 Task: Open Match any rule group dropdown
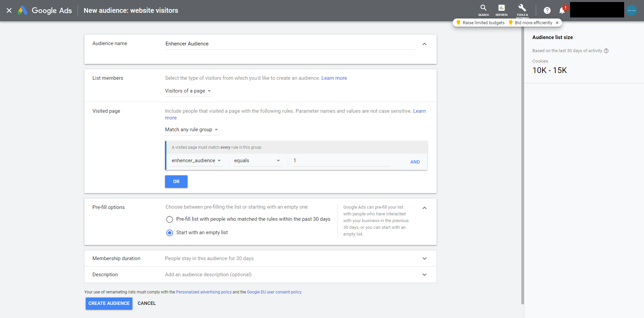pyautogui.click(x=192, y=130)
